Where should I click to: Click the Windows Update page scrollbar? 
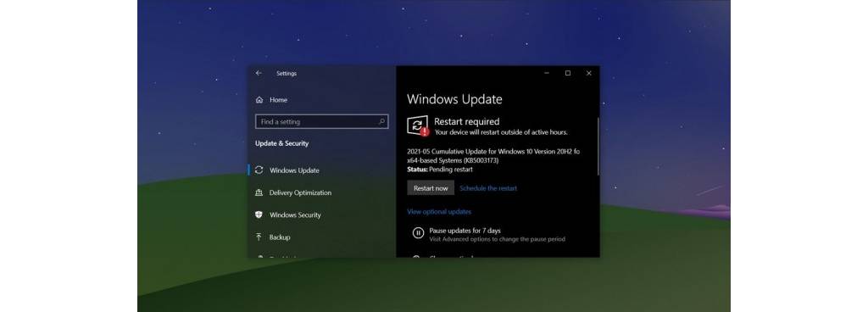point(598,146)
